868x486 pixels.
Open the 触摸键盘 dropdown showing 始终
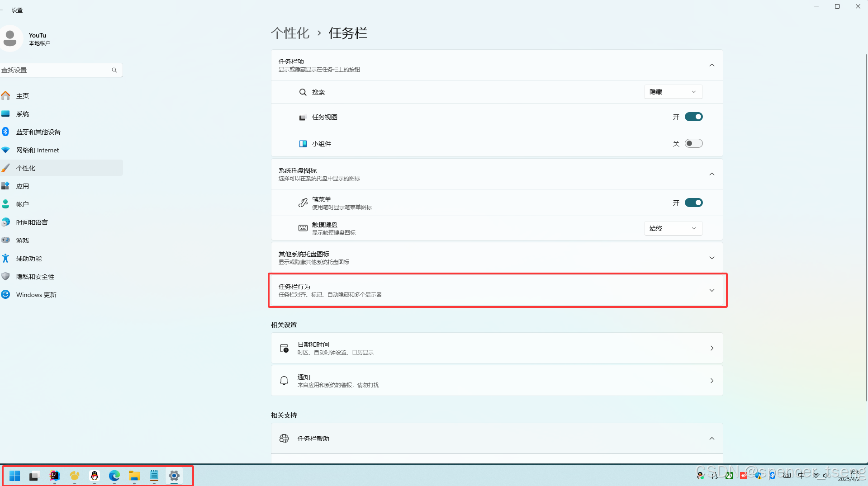tap(673, 228)
